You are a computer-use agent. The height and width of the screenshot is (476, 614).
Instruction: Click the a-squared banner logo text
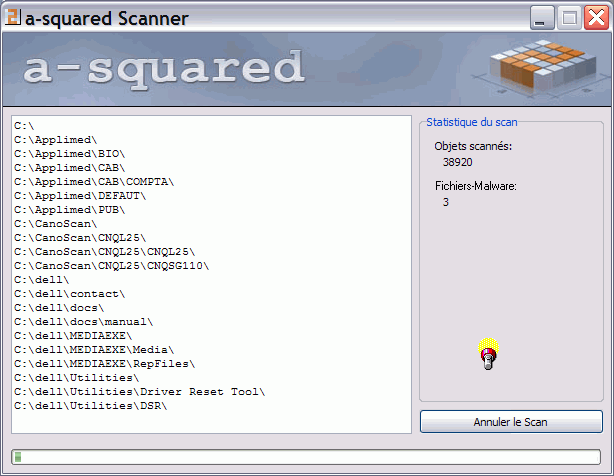pyautogui.click(x=163, y=67)
